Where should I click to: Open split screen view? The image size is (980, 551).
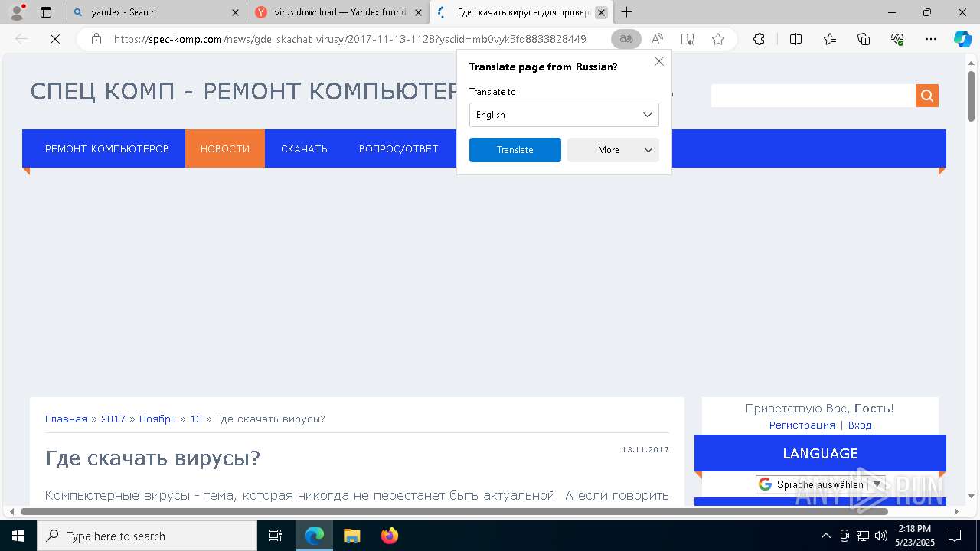point(795,39)
